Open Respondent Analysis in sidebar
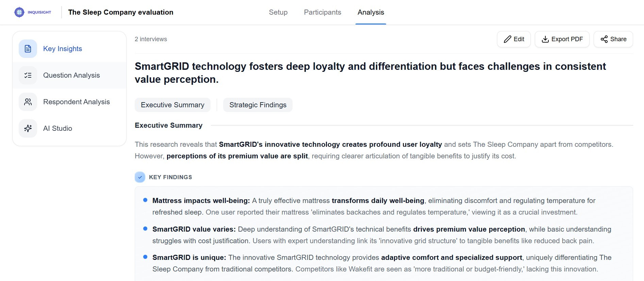This screenshot has width=644, height=281. tap(69, 102)
